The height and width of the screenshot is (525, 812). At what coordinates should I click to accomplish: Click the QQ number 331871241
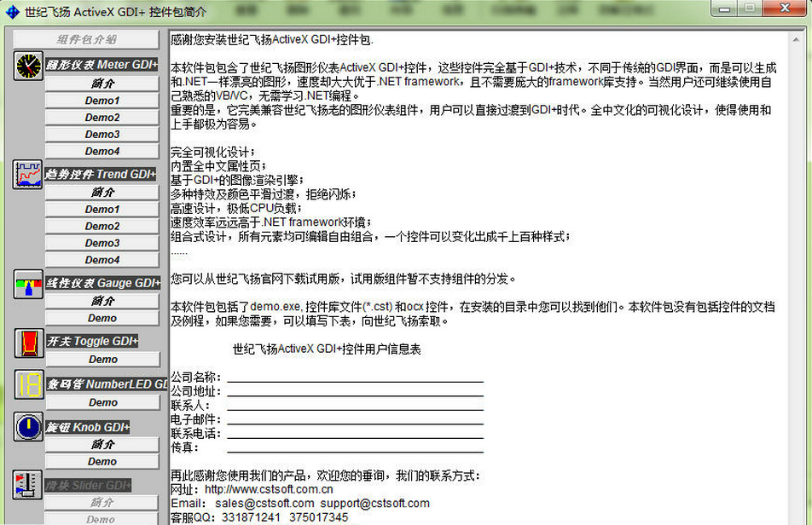[251, 517]
